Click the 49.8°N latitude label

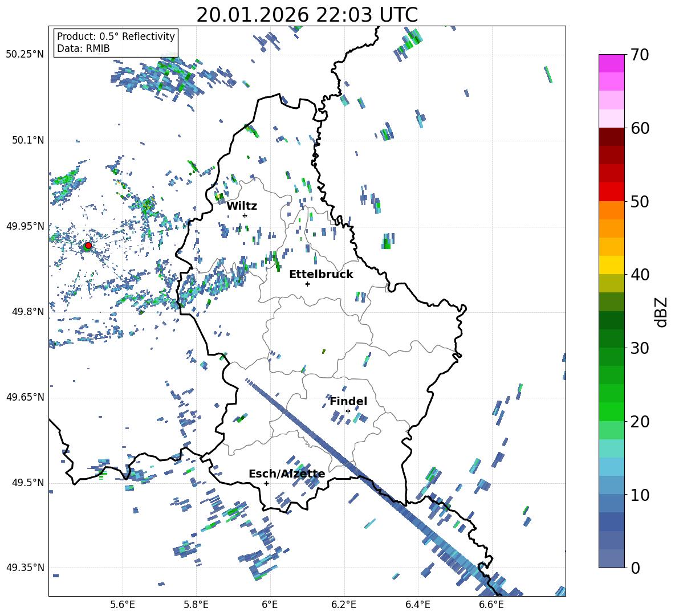pyautogui.click(x=28, y=312)
